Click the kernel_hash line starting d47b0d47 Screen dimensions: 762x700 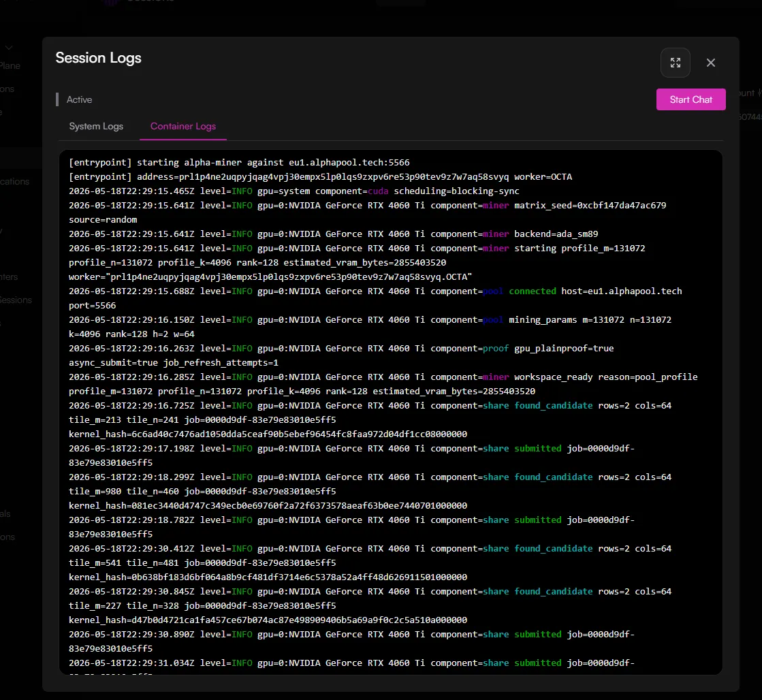(x=268, y=620)
